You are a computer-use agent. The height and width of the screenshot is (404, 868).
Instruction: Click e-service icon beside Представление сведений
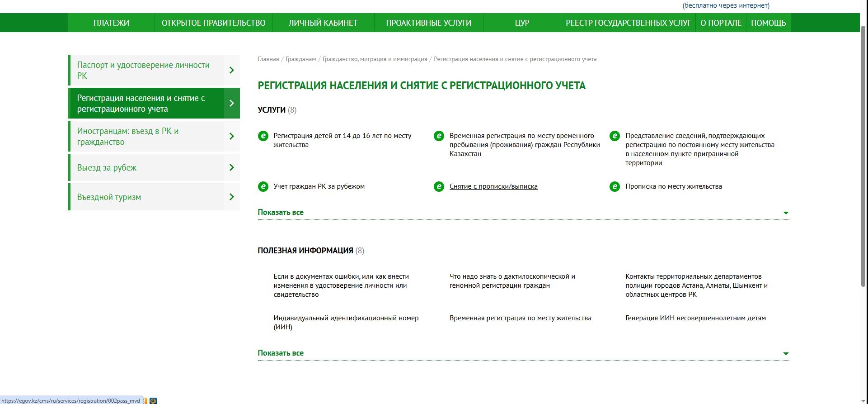point(615,136)
